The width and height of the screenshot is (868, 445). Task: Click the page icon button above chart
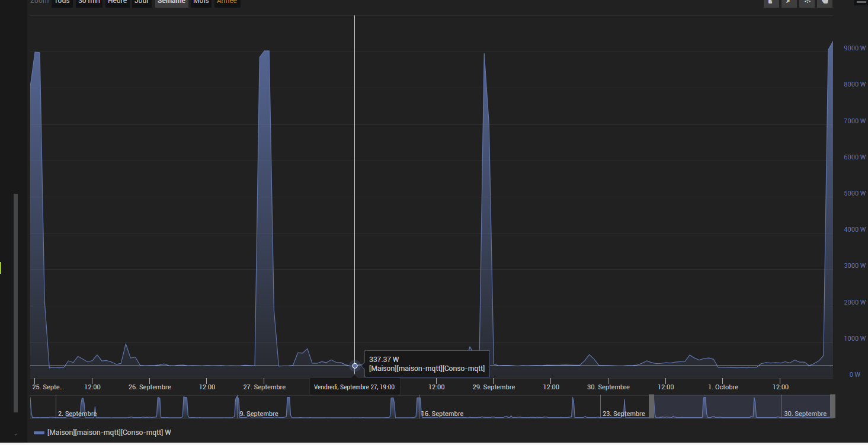pyautogui.click(x=771, y=2)
